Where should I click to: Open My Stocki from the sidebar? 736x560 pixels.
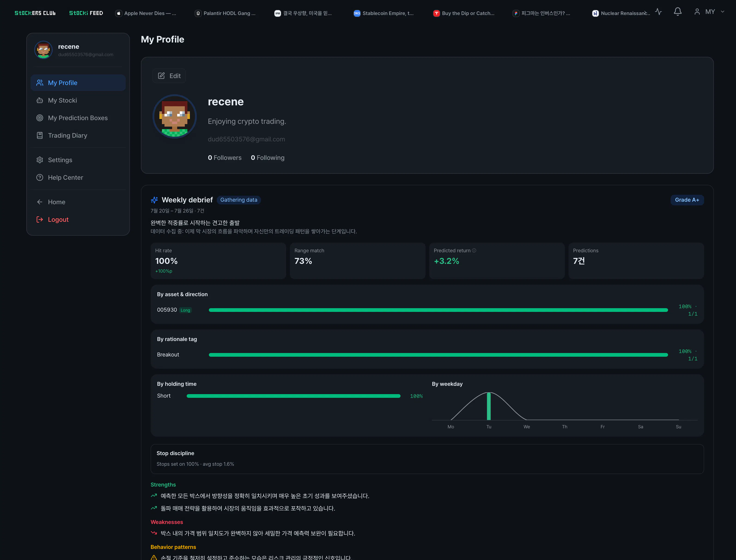tap(78, 100)
